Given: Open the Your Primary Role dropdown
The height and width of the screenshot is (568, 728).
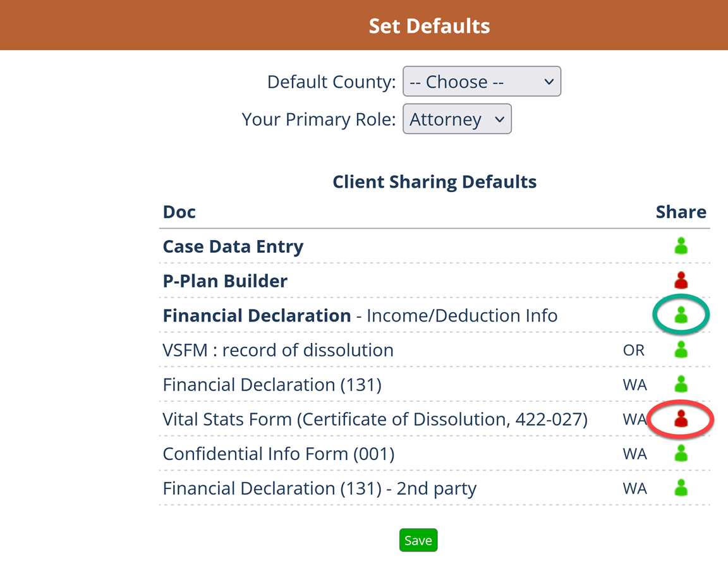Looking at the screenshot, I should tap(457, 119).
